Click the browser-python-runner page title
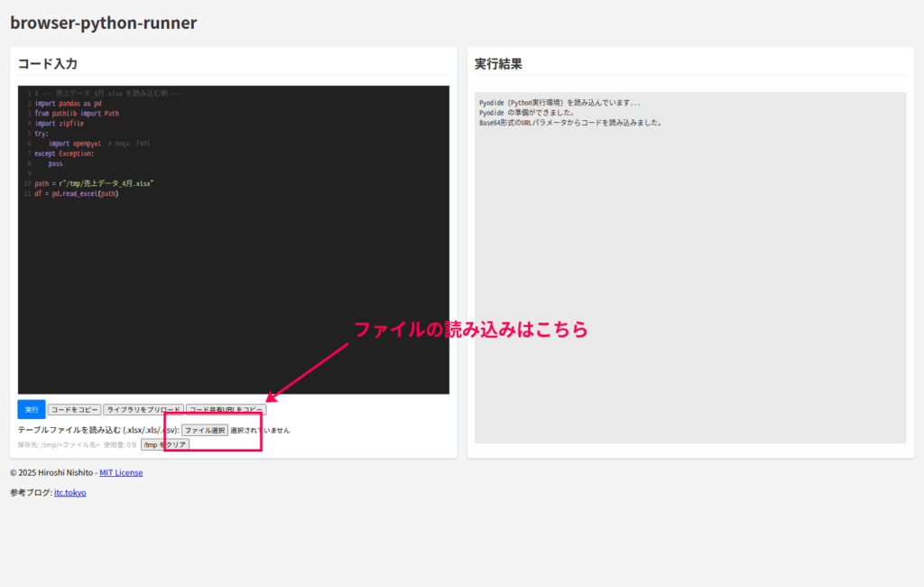 tap(103, 23)
